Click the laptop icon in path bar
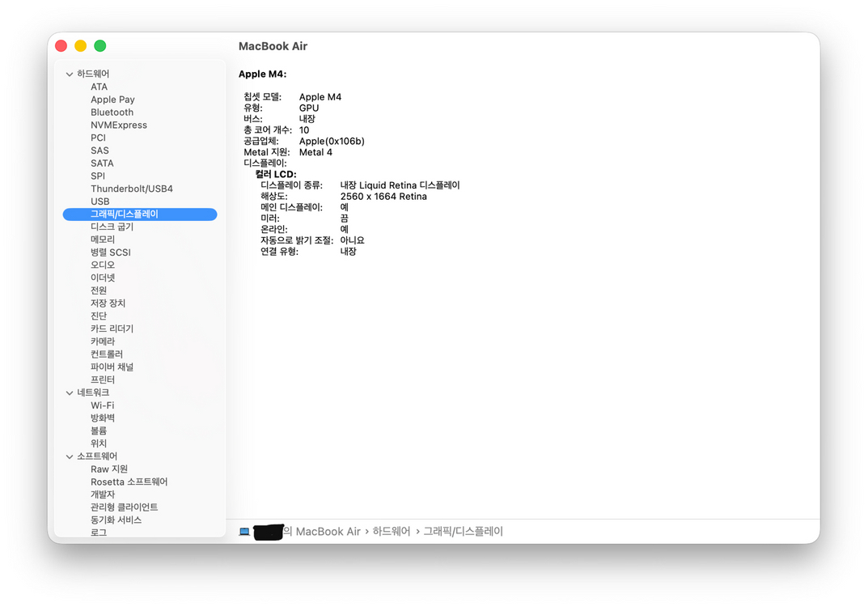Screen dimensions: 868x607 click(244, 532)
